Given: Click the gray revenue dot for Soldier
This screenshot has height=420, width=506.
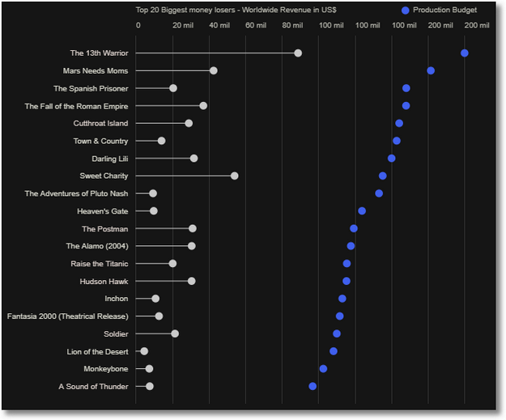Looking at the screenshot, I should click(175, 334).
